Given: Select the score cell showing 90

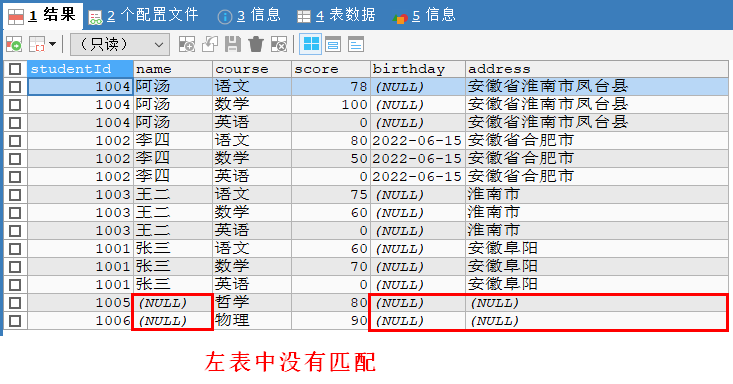Looking at the screenshot, I should [x=331, y=321].
